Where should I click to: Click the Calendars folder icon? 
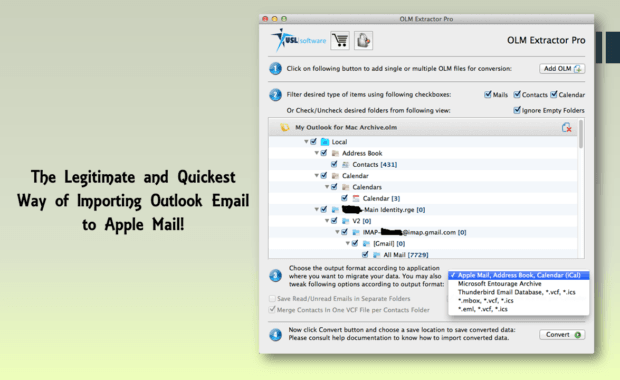tap(346, 187)
